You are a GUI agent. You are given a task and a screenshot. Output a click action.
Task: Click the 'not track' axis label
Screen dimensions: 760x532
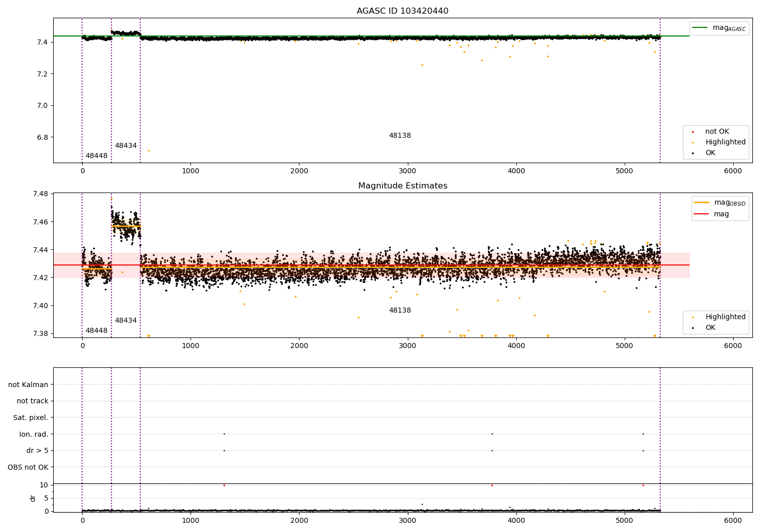(x=32, y=401)
